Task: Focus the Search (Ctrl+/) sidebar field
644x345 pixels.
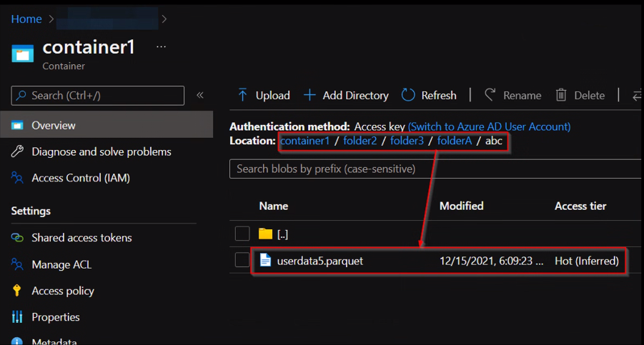Action: tap(98, 96)
